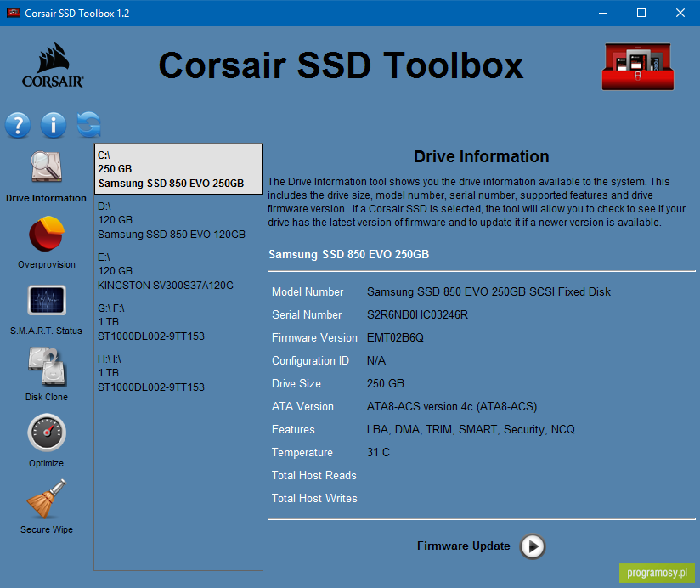Close the Corsair SSD Toolbox window
This screenshot has height=588, width=700.
680,13
